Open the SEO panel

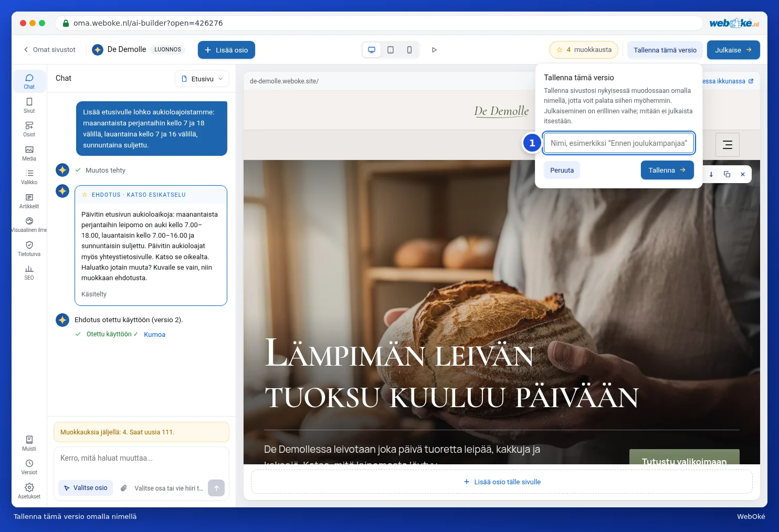[29, 272]
